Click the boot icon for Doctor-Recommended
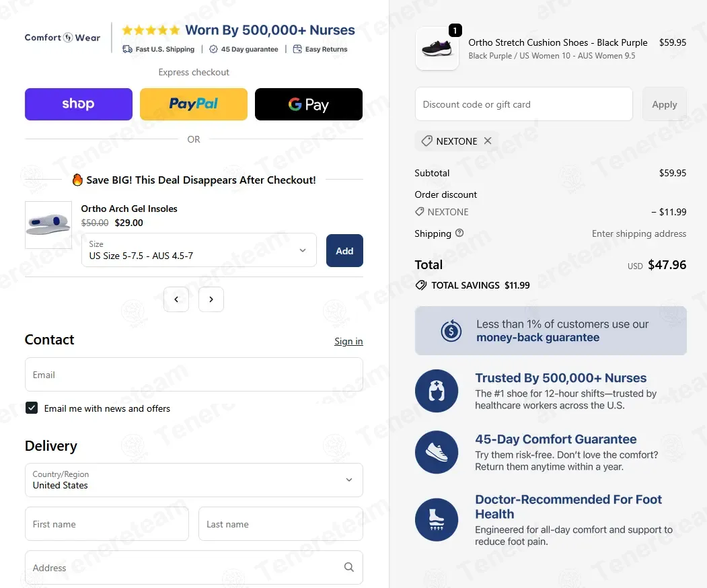The height and width of the screenshot is (588, 707). pos(437,519)
